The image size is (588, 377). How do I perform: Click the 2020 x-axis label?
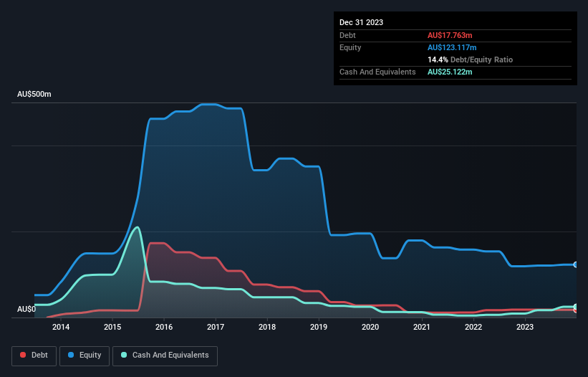[x=370, y=327]
